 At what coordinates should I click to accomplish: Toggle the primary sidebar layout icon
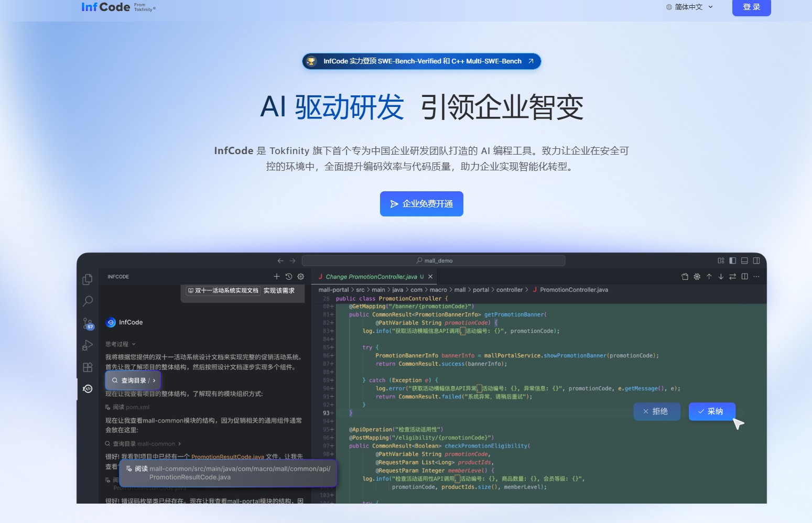click(x=732, y=260)
